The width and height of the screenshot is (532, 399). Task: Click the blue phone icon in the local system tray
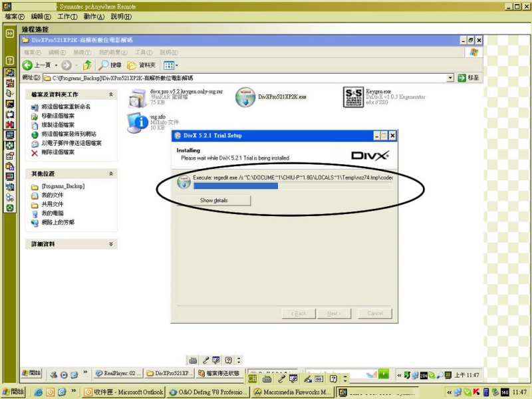click(x=486, y=392)
